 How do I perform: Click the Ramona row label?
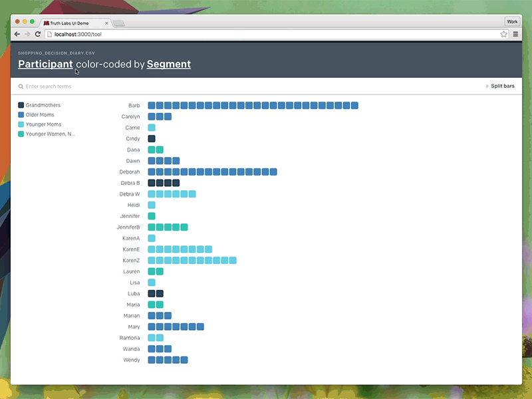click(x=130, y=338)
